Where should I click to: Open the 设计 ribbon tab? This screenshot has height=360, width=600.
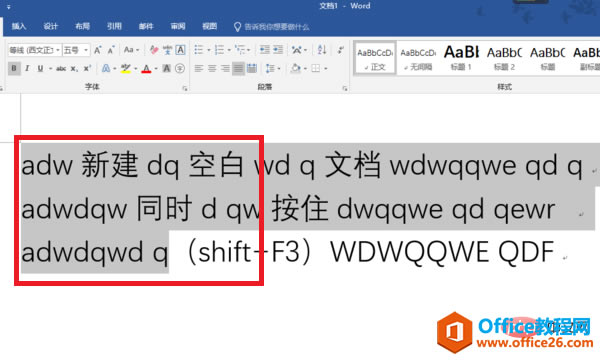(51, 26)
